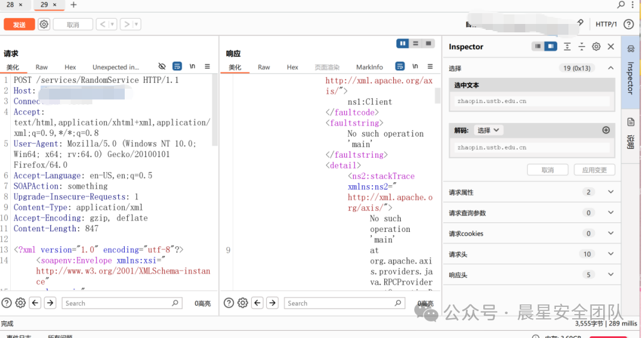Click Inspector Cancel (取消) button
The height and width of the screenshot is (338, 644).
tap(547, 170)
